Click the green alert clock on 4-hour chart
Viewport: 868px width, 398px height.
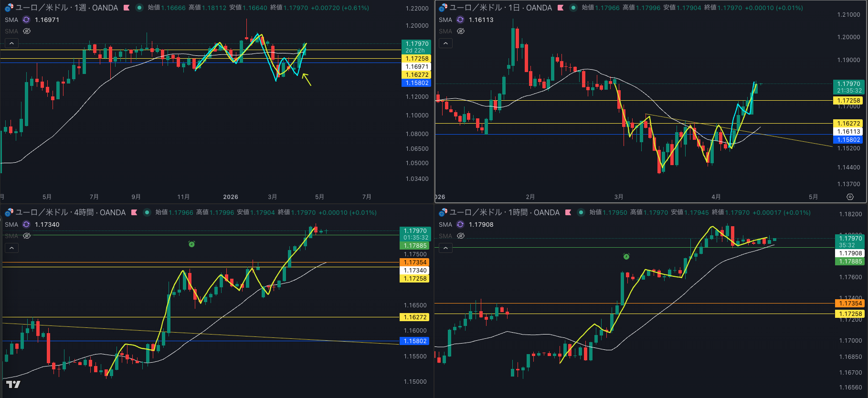(191, 244)
